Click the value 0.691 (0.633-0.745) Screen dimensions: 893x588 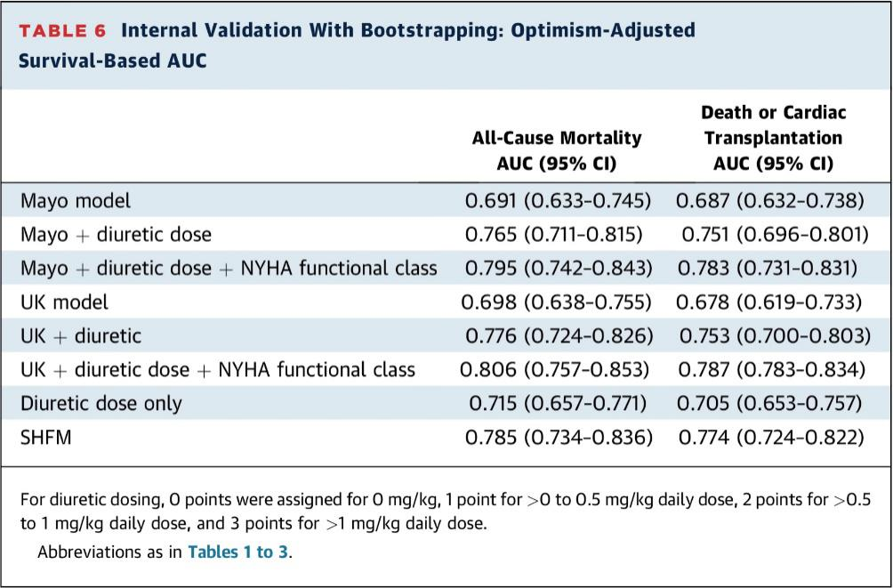[x=558, y=201]
